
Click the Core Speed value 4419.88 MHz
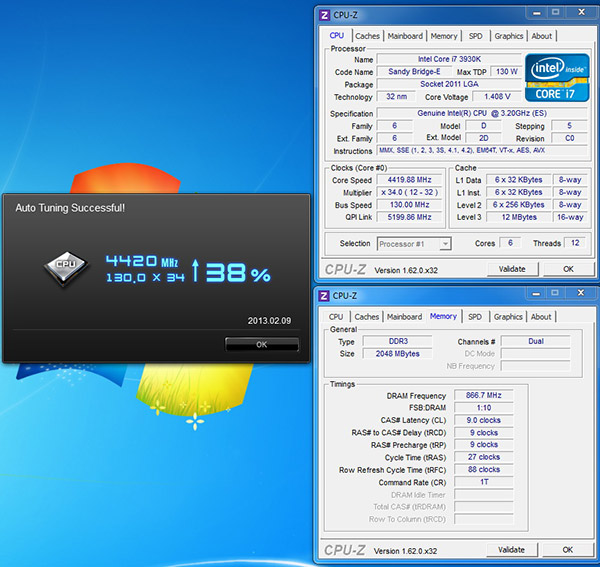pos(409,180)
